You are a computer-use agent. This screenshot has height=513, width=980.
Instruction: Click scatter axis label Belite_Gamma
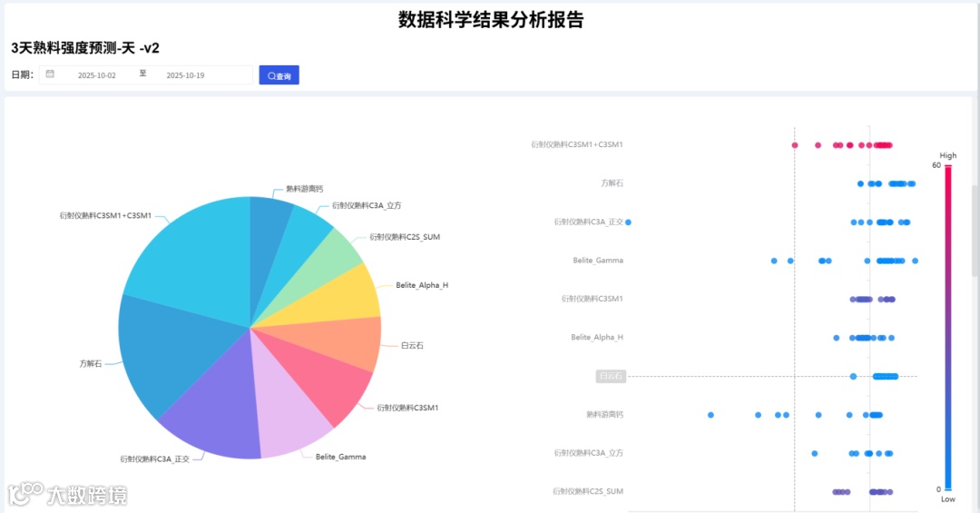coord(598,261)
